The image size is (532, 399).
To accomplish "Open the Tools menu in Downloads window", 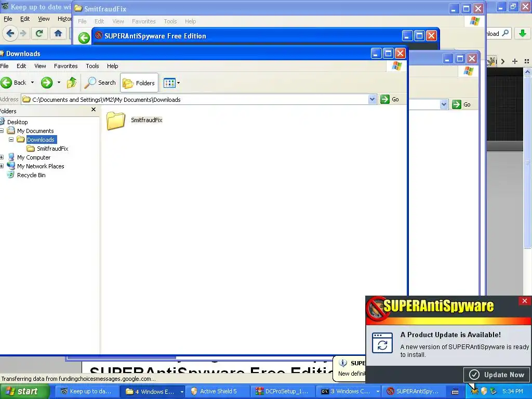I will pyautogui.click(x=92, y=66).
